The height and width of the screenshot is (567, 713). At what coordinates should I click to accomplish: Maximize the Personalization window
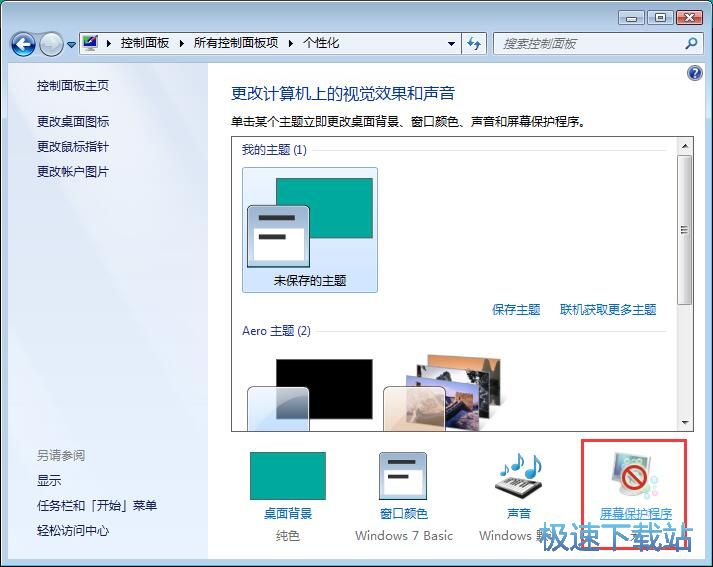[x=660, y=18]
